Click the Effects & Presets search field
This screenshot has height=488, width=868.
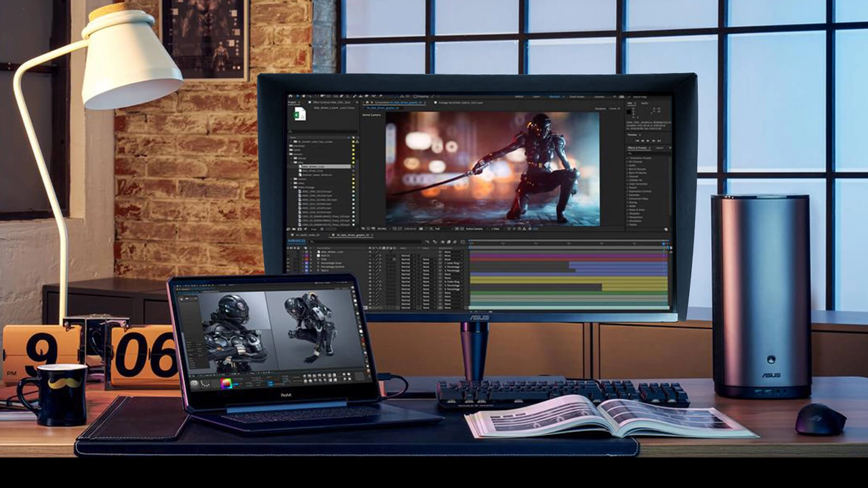(x=648, y=153)
